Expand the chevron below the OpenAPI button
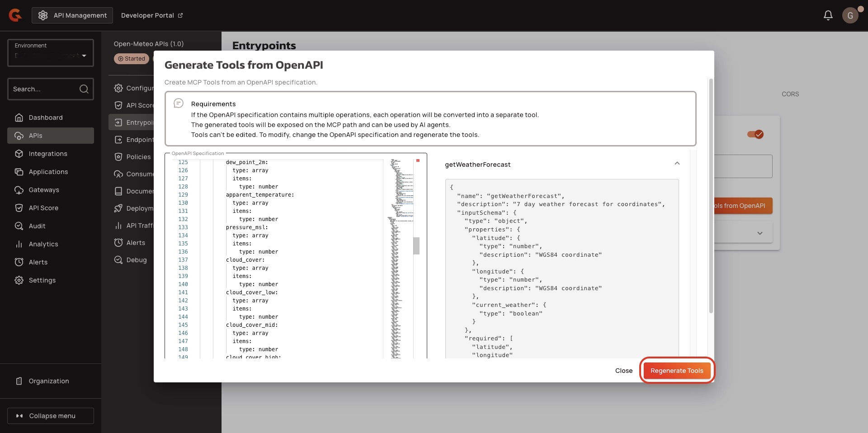The height and width of the screenshot is (433, 868). [x=759, y=233]
